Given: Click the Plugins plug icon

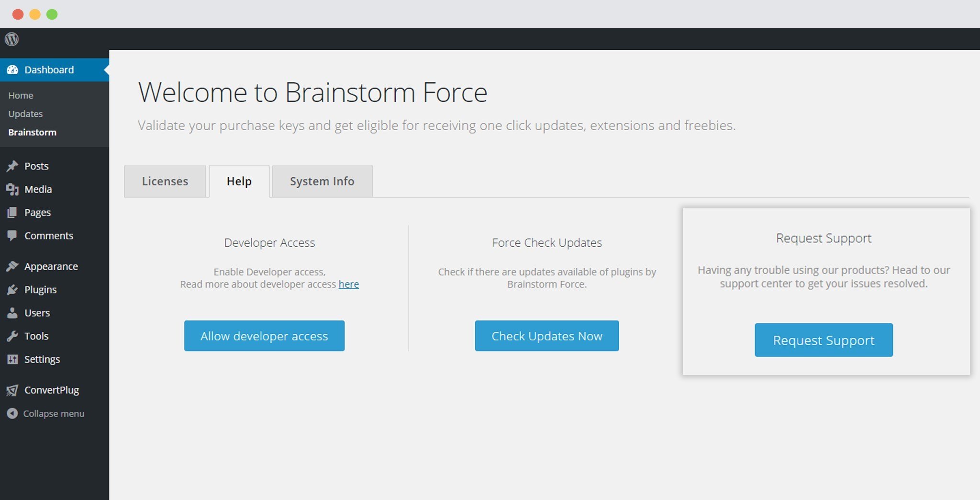Looking at the screenshot, I should [12, 290].
